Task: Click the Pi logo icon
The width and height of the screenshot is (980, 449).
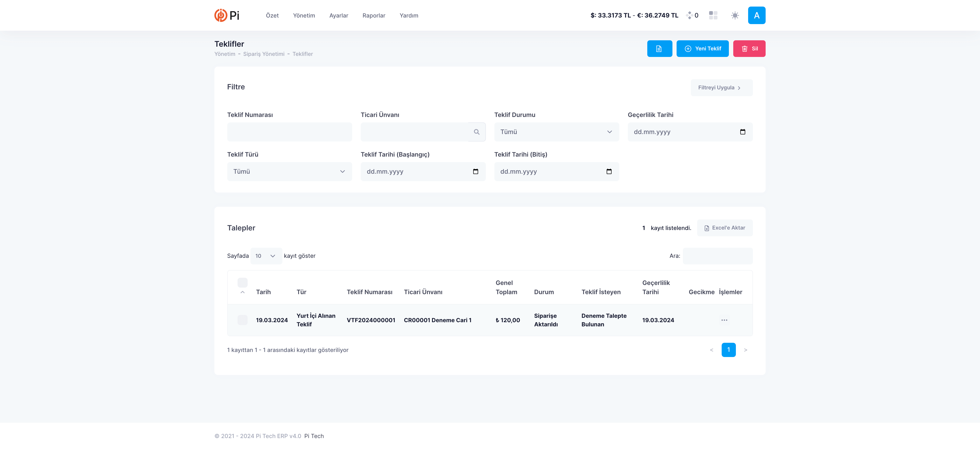Action: (x=221, y=15)
